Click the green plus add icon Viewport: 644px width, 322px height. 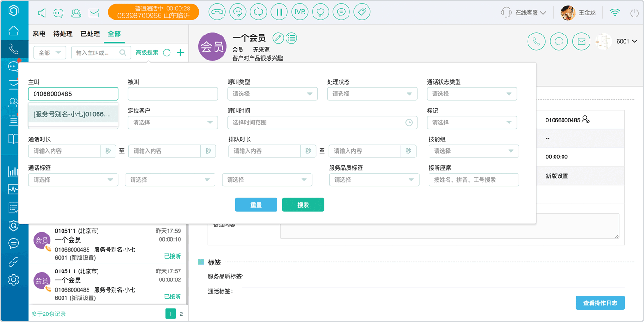[180, 52]
